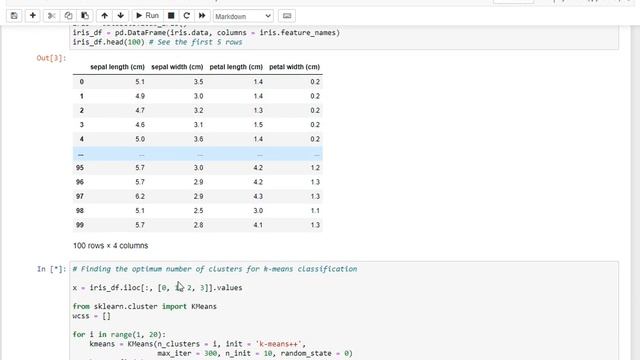Click the Out[3] output prompt
Image resolution: width=640 pixels, height=360 pixels.
51,58
